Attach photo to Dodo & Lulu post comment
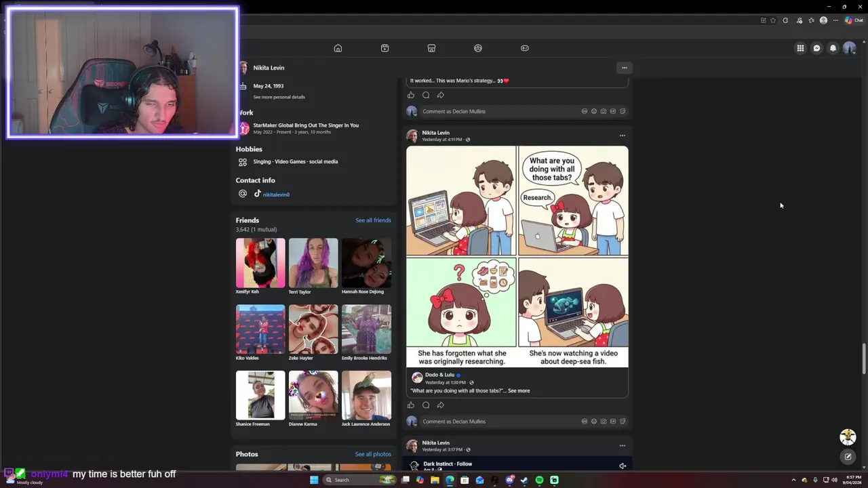Screen dimensions: 868x488 point(604,422)
